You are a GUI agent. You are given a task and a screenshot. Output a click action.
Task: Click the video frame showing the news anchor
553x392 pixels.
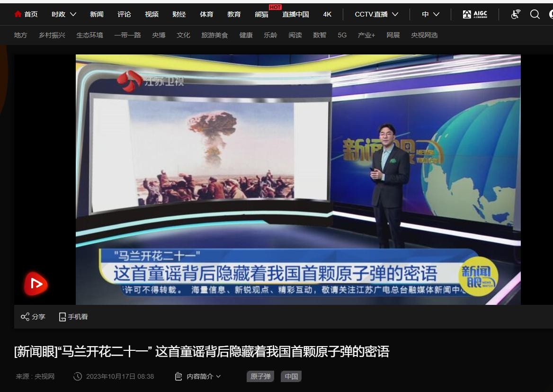(x=298, y=179)
